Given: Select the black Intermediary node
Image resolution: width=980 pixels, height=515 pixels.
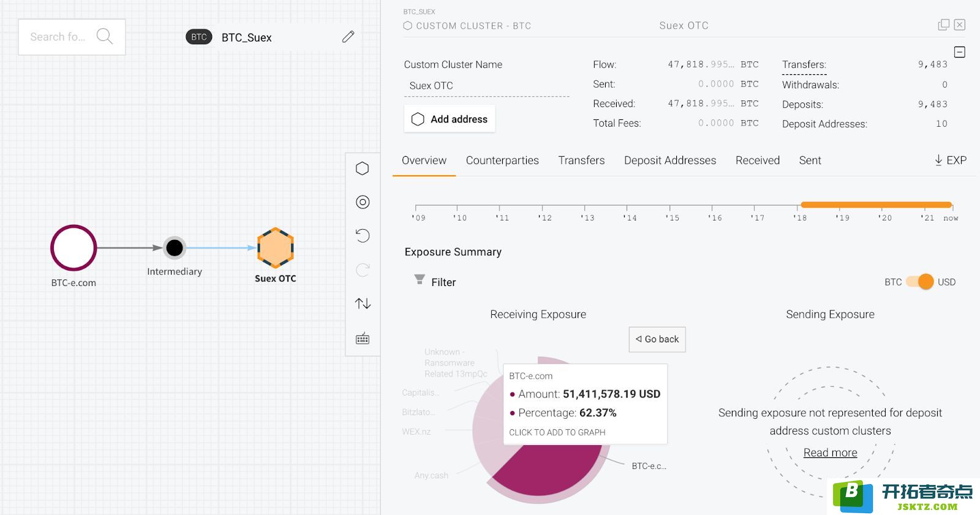Looking at the screenshot, I should (175, 247).
